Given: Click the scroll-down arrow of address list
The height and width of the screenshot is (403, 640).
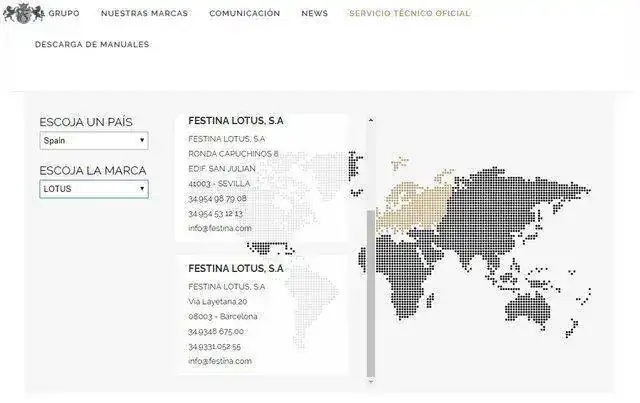Looking at the screenshot, I should click(x=371, y=381).
